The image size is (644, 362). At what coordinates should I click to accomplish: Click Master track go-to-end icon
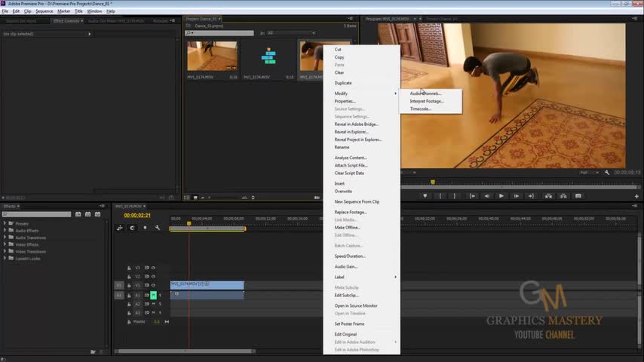tap(167, 322)
